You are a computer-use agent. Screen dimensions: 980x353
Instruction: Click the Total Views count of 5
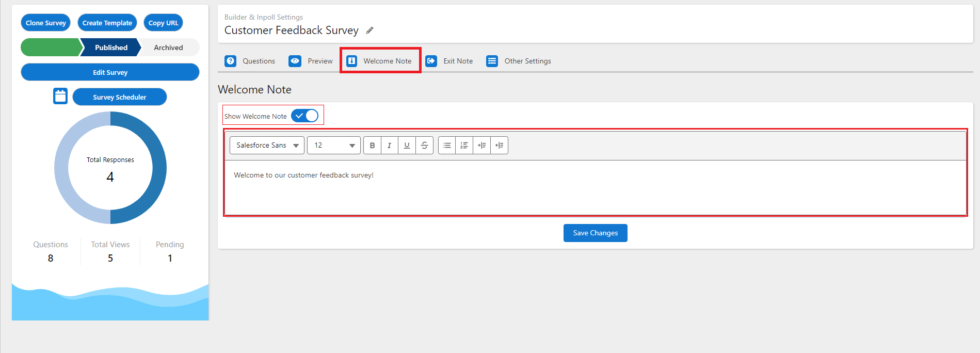click(x=110, y=258)
